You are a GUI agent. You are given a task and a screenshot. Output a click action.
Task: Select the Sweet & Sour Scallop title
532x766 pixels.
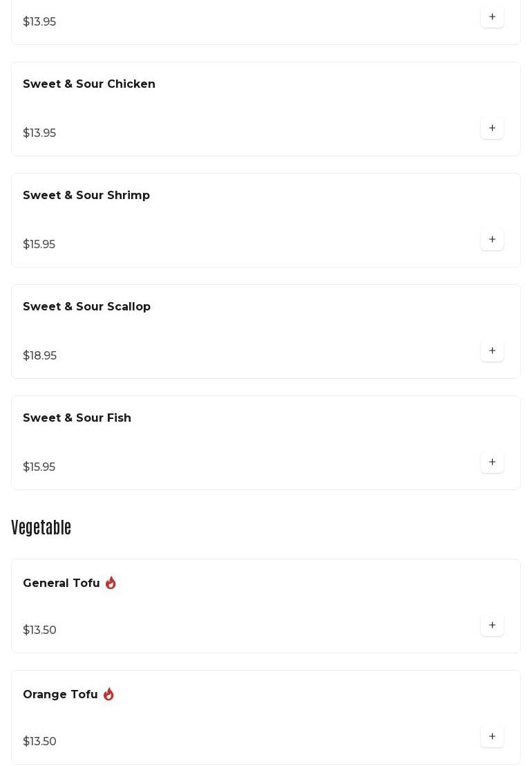(x=86, y=307)
